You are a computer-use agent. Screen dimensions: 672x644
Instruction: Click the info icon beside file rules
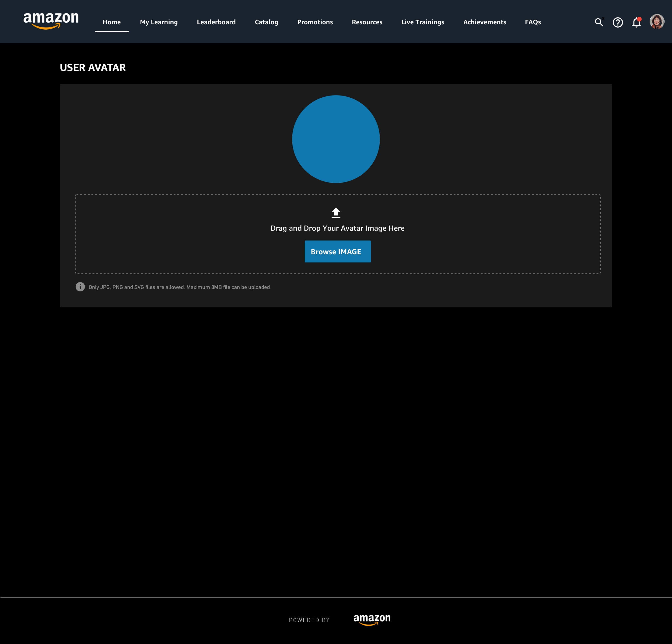[80, 287]
